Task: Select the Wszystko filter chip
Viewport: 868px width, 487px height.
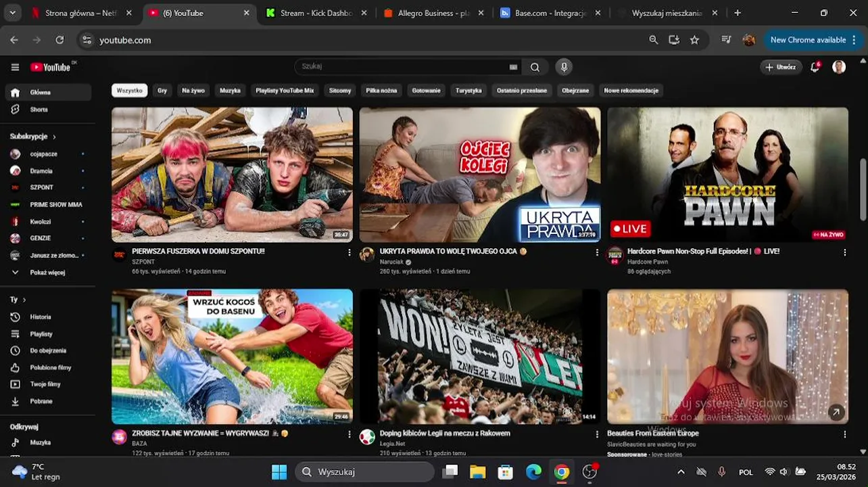Action: [x=130, y=90]
